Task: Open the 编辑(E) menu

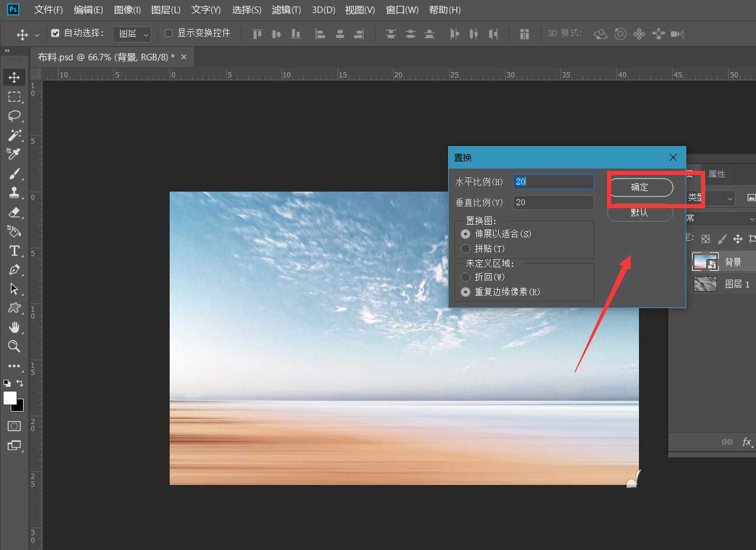Action: coord(88,10)
